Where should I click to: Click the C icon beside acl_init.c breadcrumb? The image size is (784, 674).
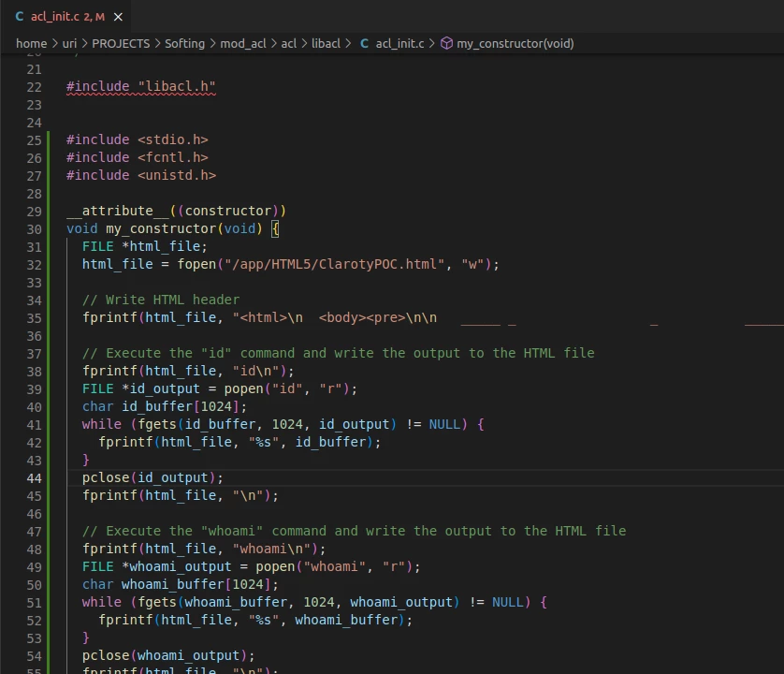(364, 43)
